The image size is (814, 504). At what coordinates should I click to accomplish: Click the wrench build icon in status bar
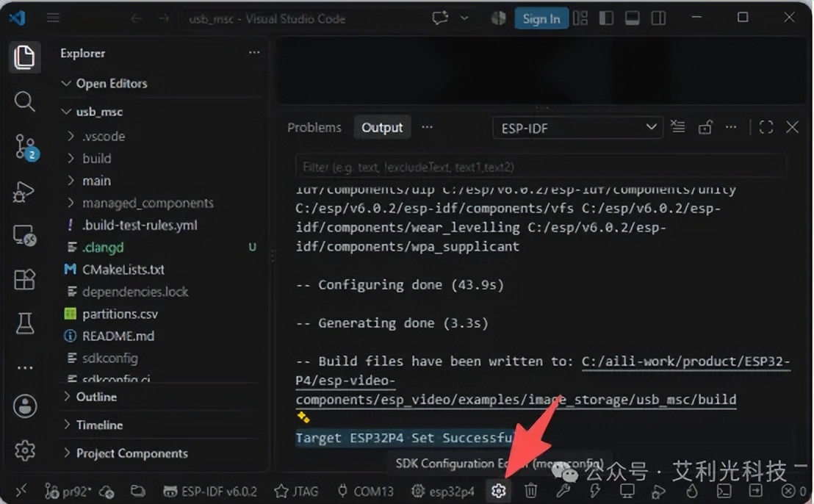coord(563,491)
